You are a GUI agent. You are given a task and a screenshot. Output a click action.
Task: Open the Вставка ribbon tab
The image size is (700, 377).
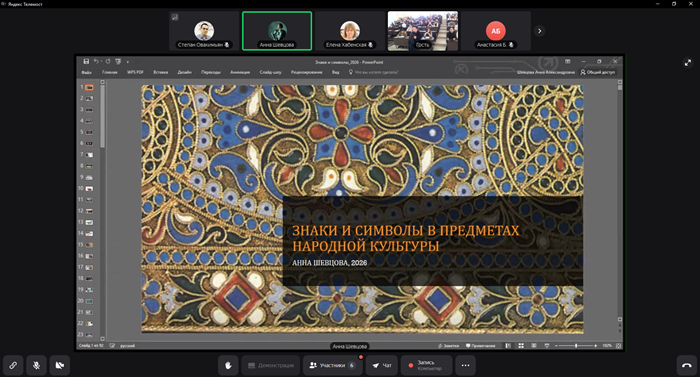click(x=161, y=72)
